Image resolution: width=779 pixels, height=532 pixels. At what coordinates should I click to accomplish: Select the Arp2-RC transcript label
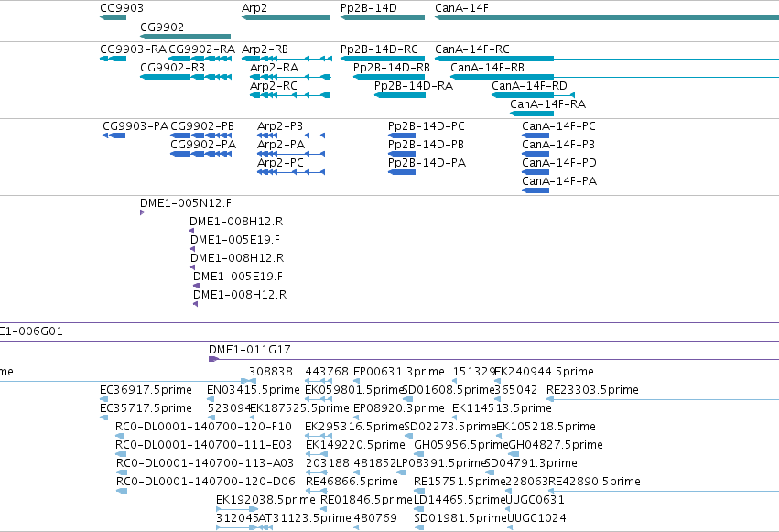pos(274,86)
